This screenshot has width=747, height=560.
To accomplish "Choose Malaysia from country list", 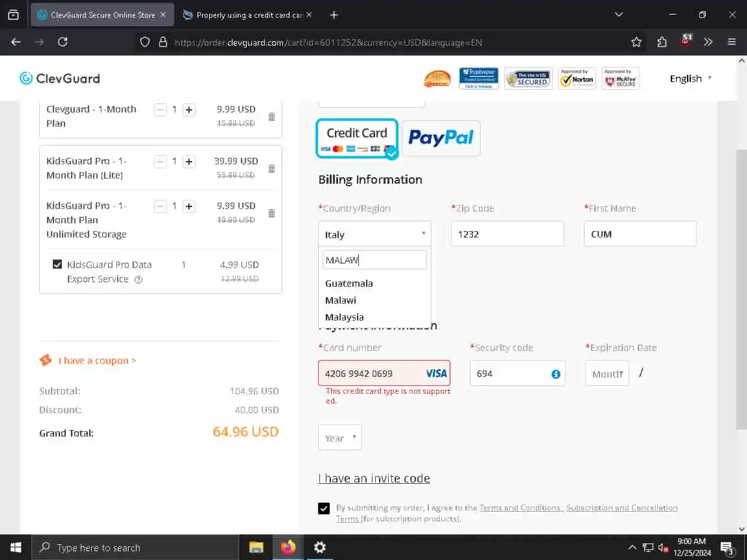I will point(344,317).
